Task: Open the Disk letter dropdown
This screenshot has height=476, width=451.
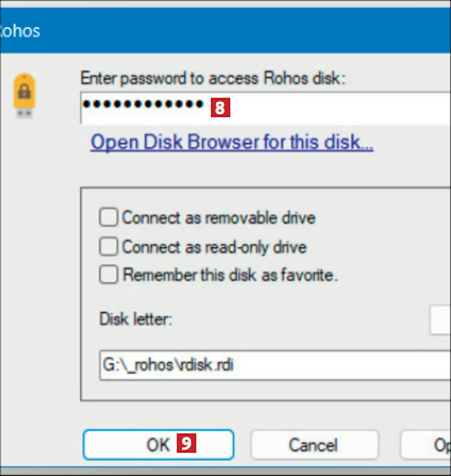Action: coord(440,320)
